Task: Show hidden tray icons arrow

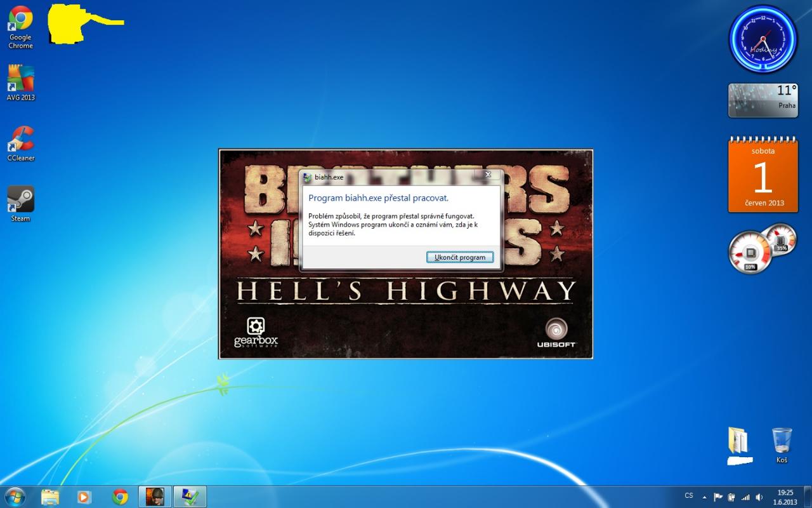Action: point(704,497)
